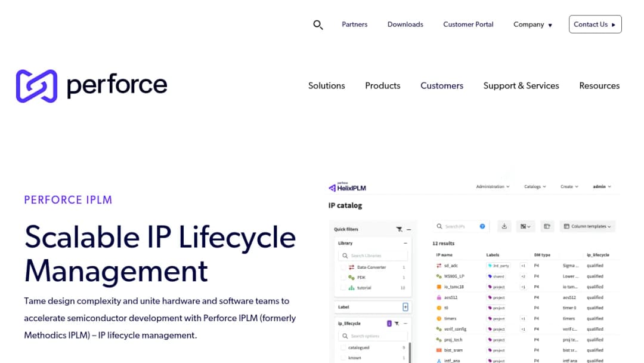Click the ip_lifecycle options list scrollbar
The height and width of the screenshot is (363, 644).
pos(410,353)
